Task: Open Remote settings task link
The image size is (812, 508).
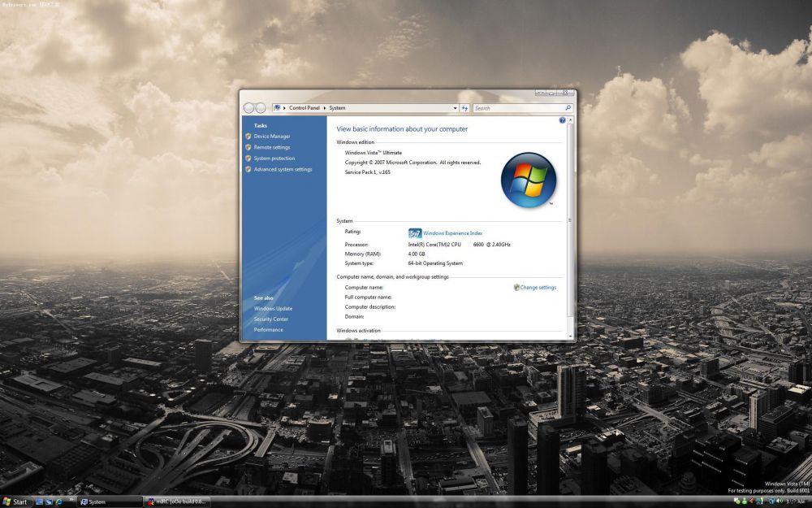Action: pyautogui.click(x=272, y=147)
